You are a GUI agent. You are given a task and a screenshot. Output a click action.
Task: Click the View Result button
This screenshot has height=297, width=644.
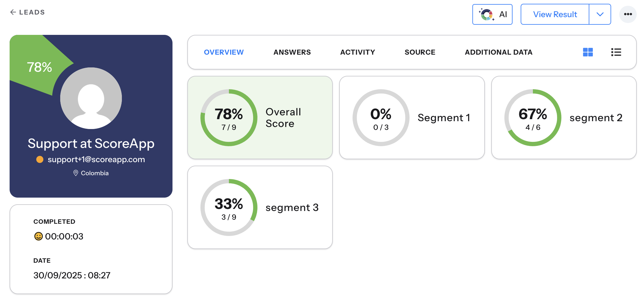tap(555, 14)
